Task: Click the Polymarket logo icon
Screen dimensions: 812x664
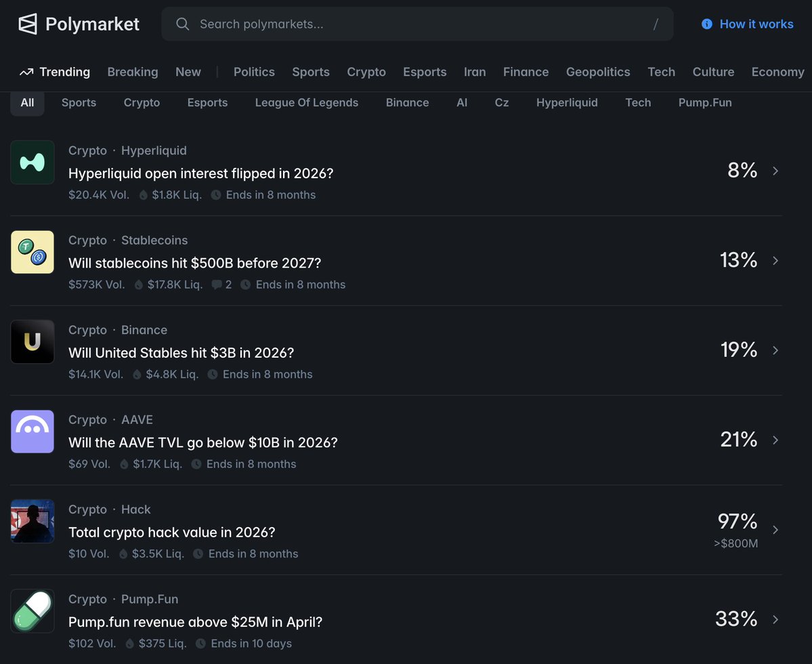Action: [x=28, y=24]
